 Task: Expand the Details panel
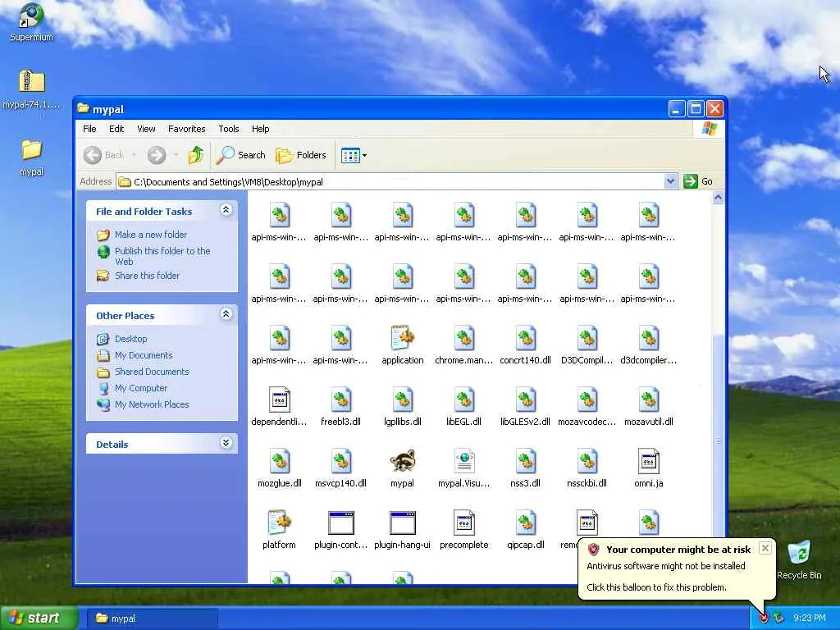226,442
